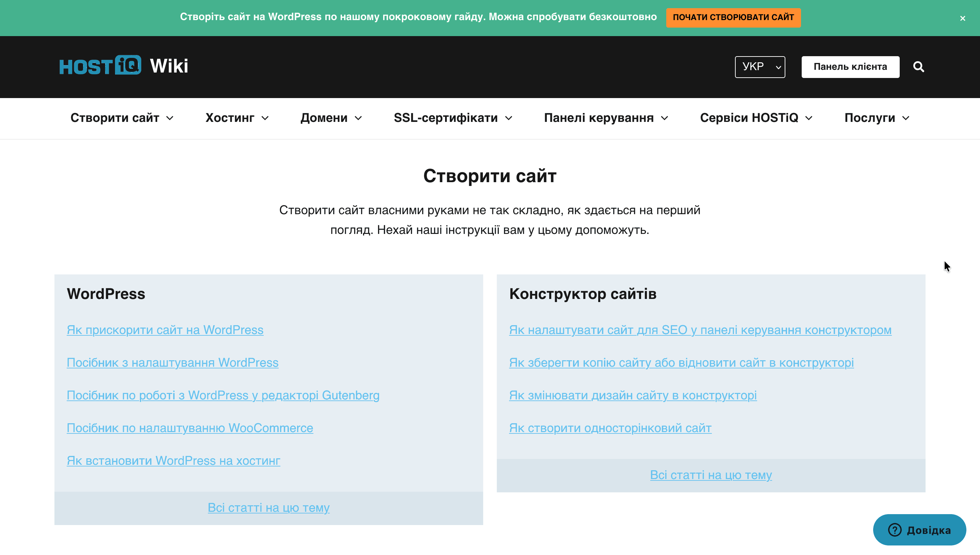Expand the SSL-сертифікати menu
Viewport: 980px width, 555px height.
click(x=453, y=118)
